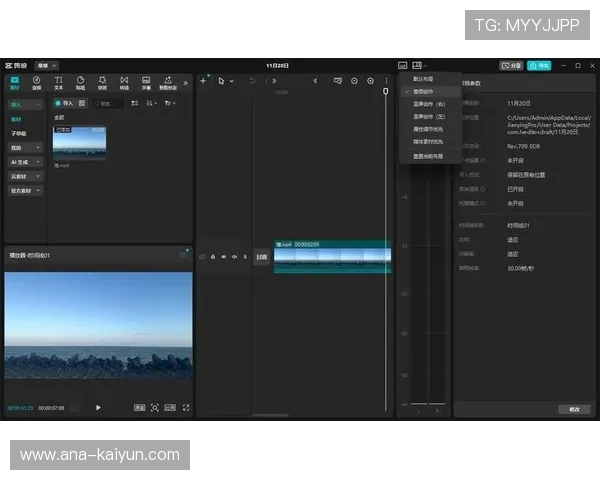
Task: Select 重置当前布局 in the layout menu
Action: click(430, 156)
